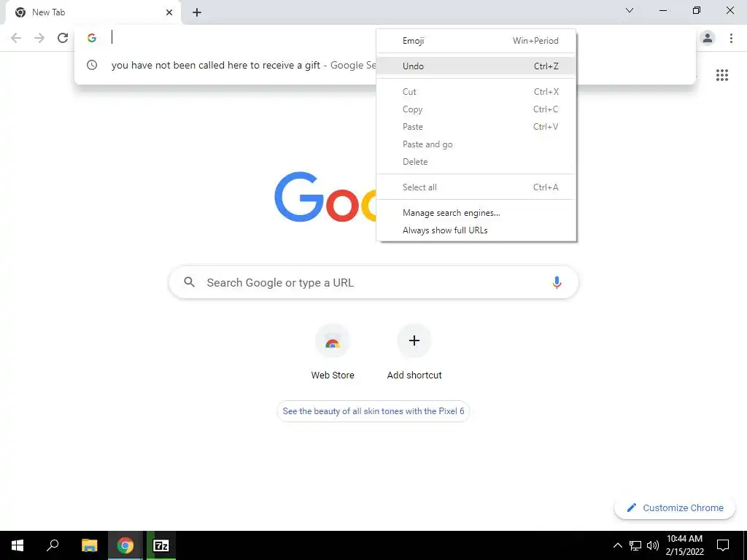Expand hidden system tray icons
747x560 pixels.
(617, 545)
